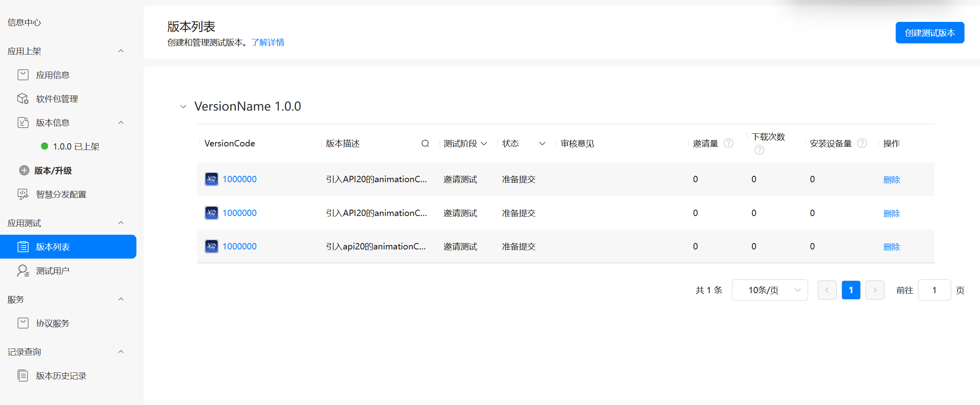The height and width of the screenshot is (405, 980).
Task: Open 测试用户 in the sidebar
Action: [52, 271]
